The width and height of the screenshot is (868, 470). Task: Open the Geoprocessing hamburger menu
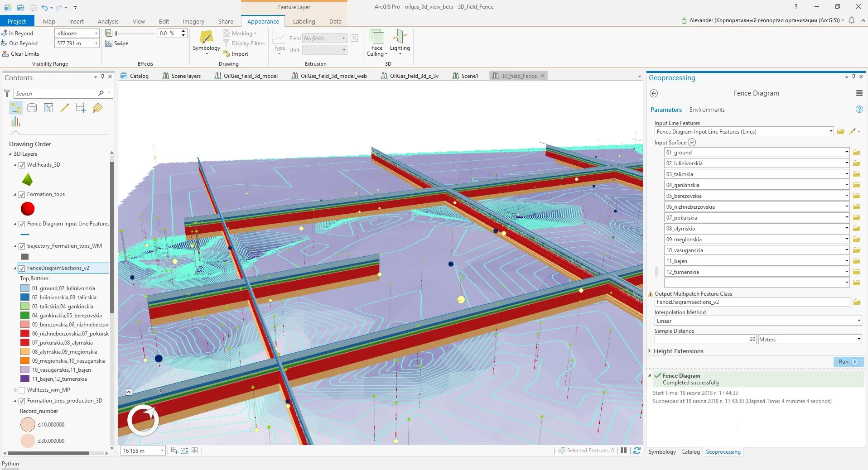coord(859,93)
